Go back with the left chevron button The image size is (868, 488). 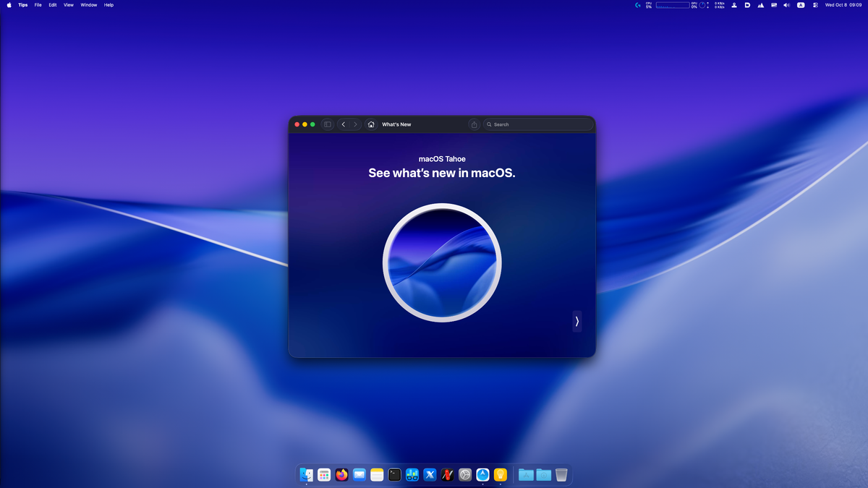point(344,124)
